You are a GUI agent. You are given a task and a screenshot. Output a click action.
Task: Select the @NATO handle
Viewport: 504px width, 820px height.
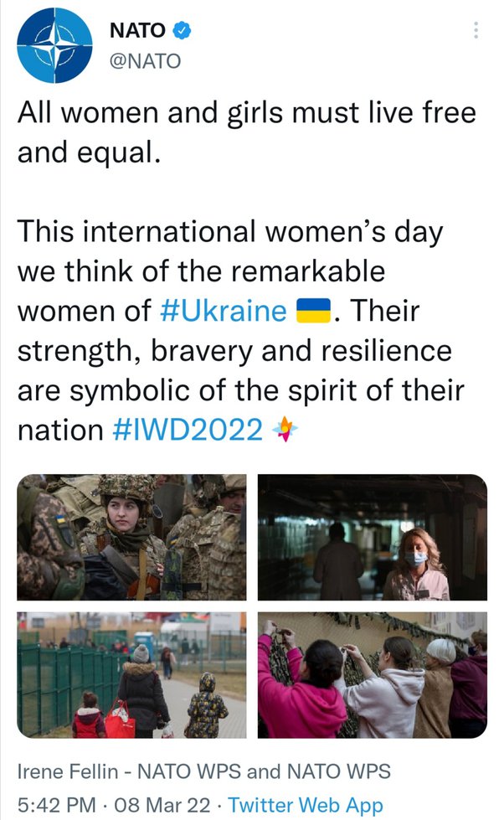[145, 61]
